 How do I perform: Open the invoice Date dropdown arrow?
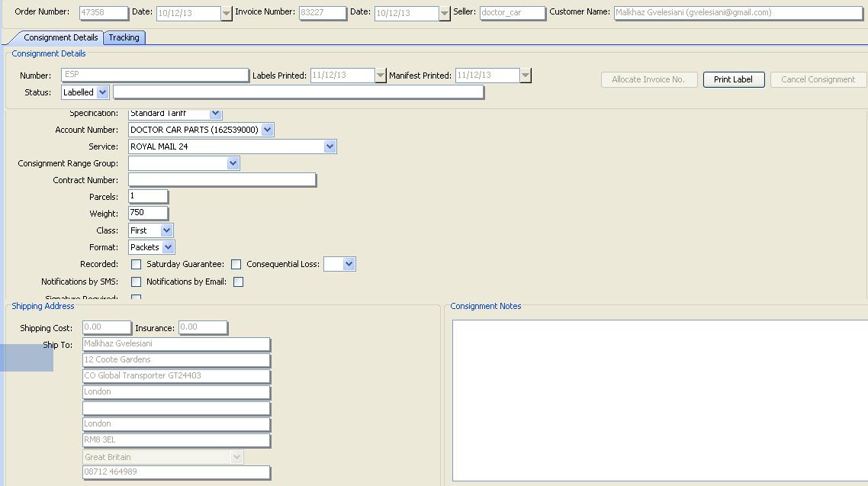point(445,13)
